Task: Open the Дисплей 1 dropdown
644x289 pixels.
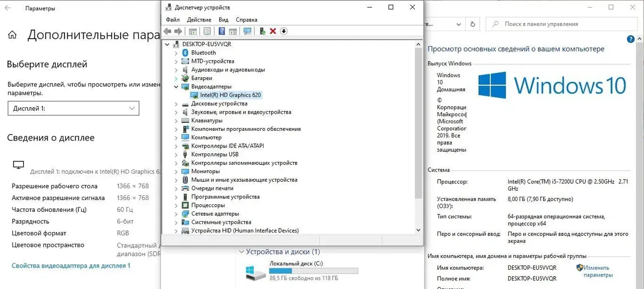Action: (x=73, y=108)
